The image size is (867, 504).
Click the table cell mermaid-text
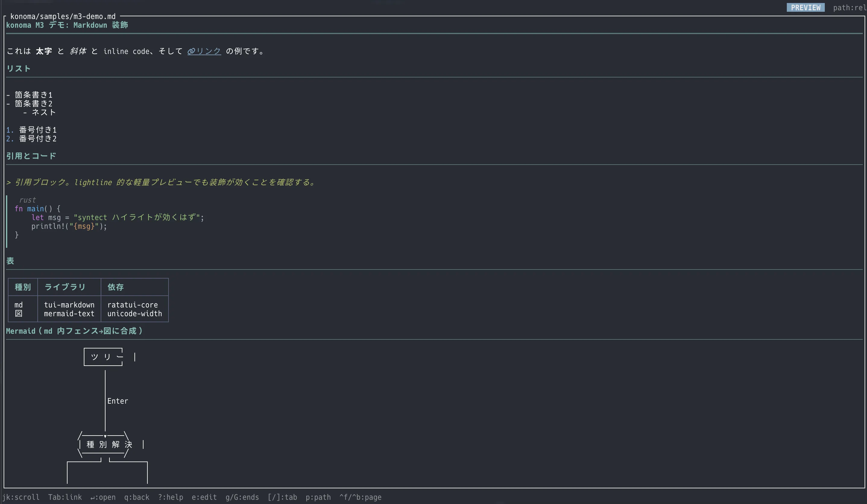coord(69,314)
